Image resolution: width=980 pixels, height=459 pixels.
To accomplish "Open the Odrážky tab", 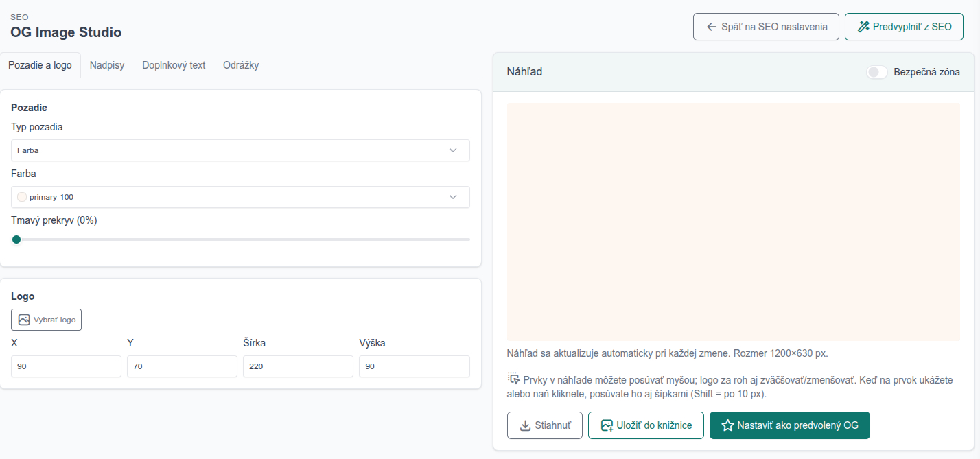I will [x=241, y=65].
